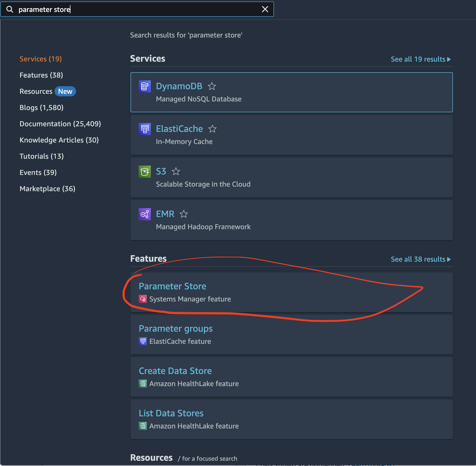Favorite ElastiCache with the star
The width and height of the screenshot is (476, 466).
pos(212,129)
